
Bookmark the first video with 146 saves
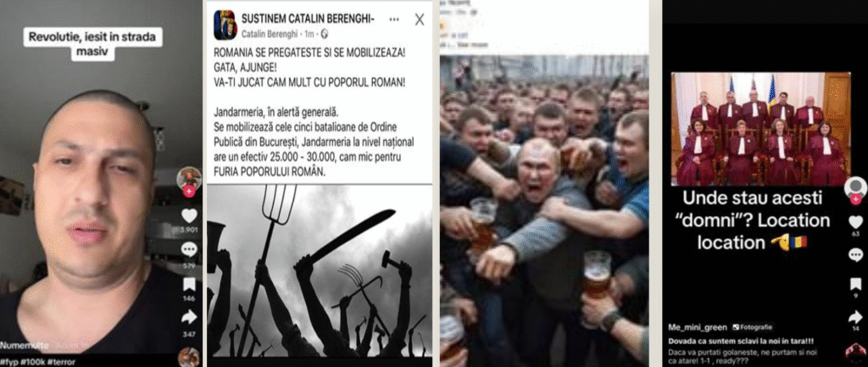[189, 285]
